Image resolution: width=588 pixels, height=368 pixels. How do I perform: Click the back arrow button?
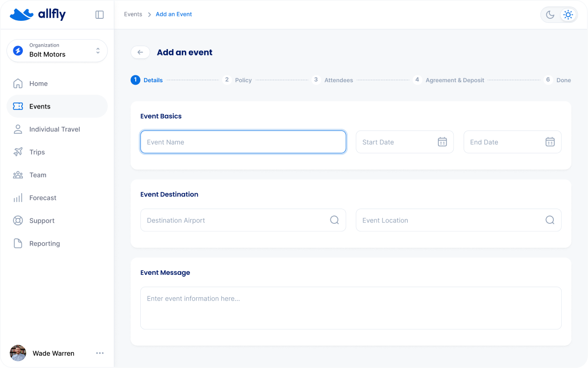140,52
